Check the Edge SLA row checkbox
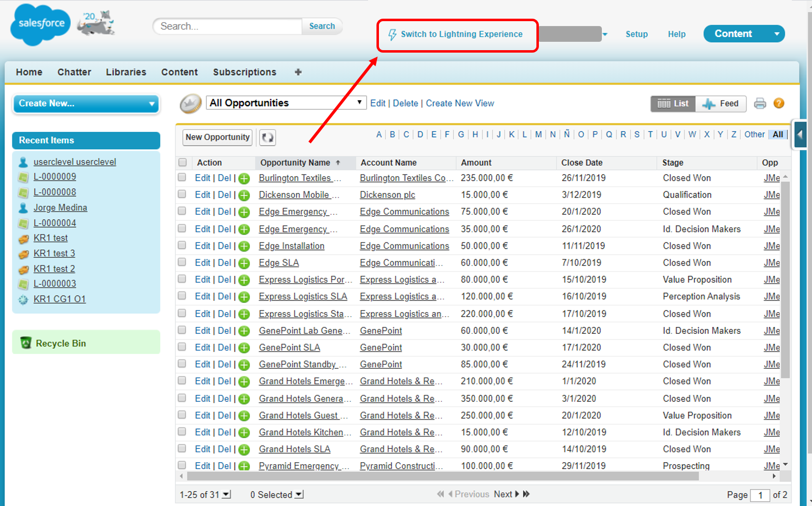Viewport: 812px width, 506px height. pyautogui.click(x=182, y=262)
